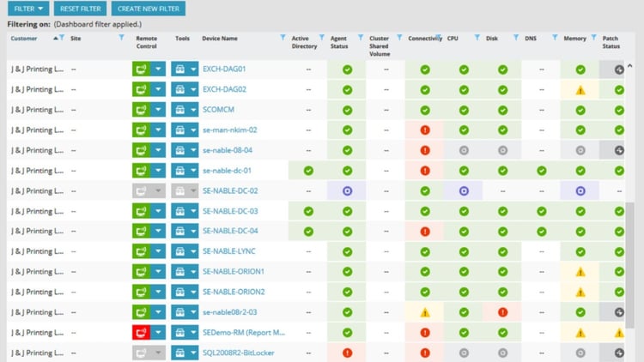Viewport: 644px width, 362px height.
Task: Click filter icon on Agent Status column
Action: click(360, 38)
